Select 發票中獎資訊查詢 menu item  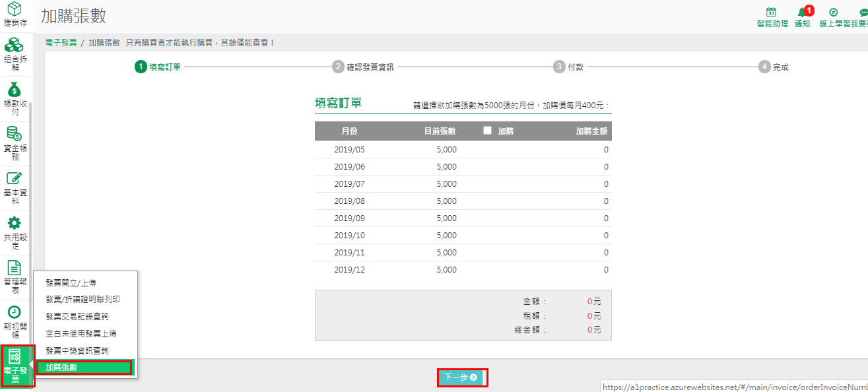coord(77,350)
